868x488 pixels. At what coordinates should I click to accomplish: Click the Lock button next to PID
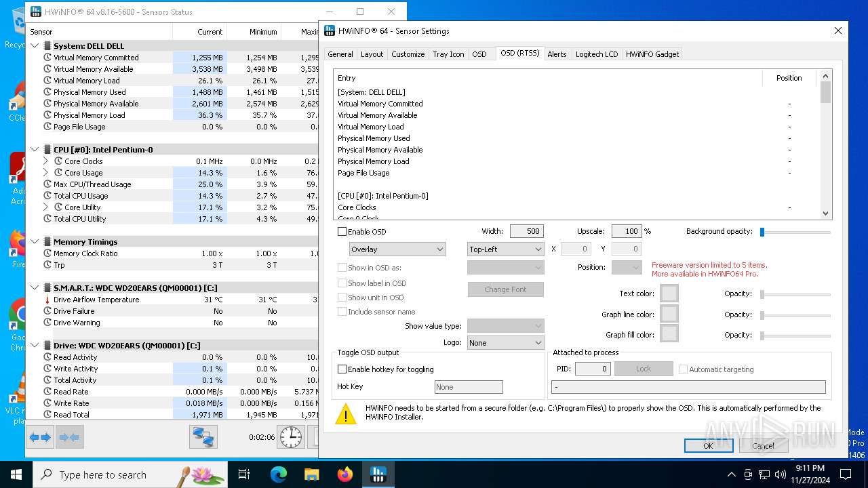point(644,369)
